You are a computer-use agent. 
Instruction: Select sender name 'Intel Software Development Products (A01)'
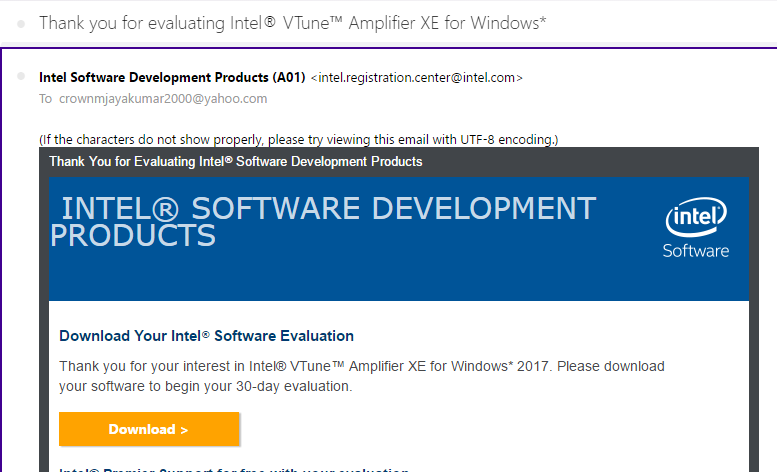[x=172, y=77]
